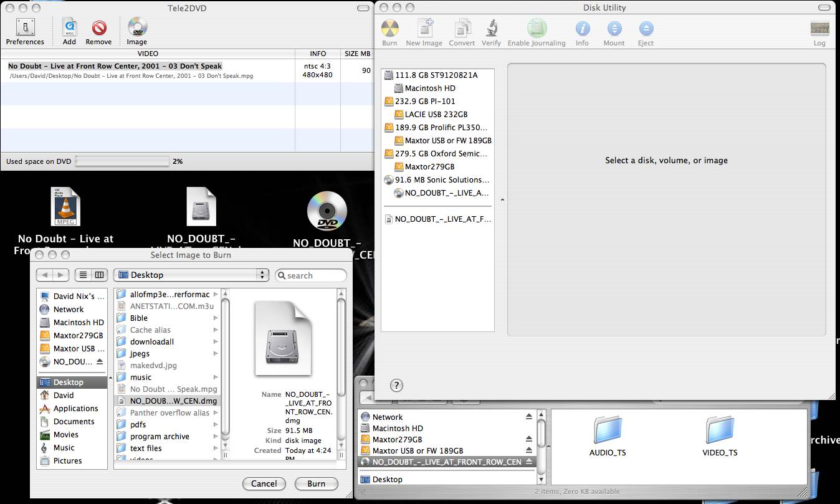
Task: Eject Network in the Finder window sidebar
Action: (x=529, y=417)
